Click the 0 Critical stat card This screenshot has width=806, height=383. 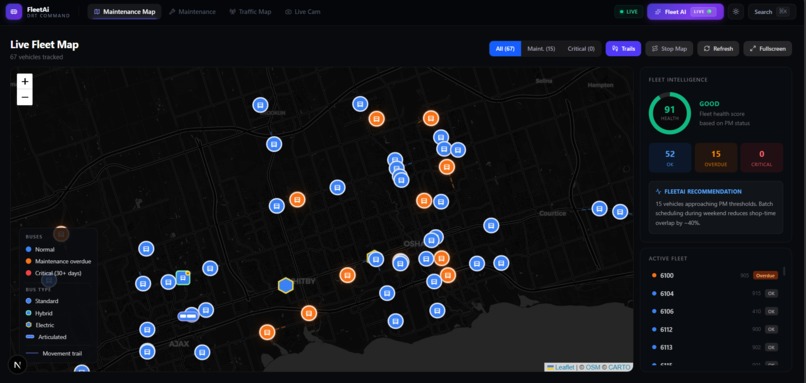pyautogui.click(x=761, y=157)
